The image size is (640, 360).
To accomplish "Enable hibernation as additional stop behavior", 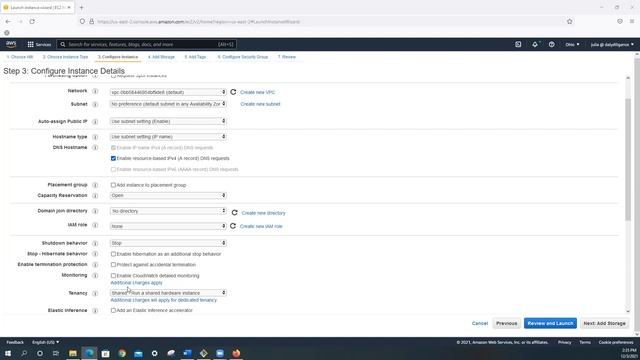I will coord(113,254).
